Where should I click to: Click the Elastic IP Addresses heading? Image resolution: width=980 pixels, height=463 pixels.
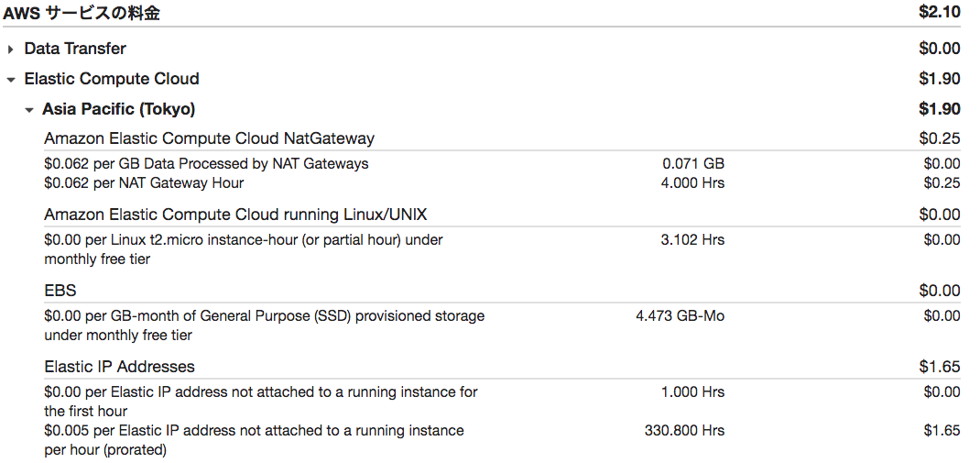pyautogui.click(x=119, y=367)
